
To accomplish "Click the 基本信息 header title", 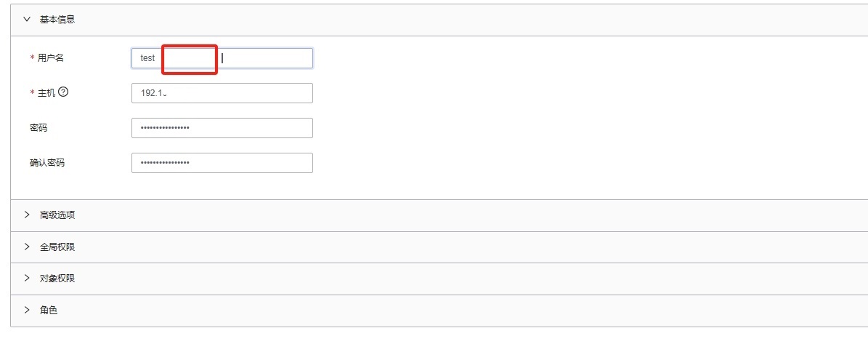I will point(57,20).
